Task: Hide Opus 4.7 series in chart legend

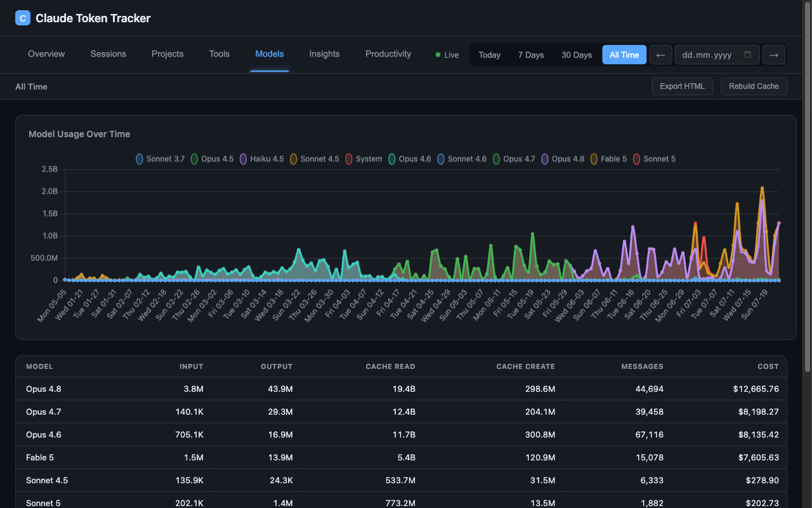Action: click(514, 159)
